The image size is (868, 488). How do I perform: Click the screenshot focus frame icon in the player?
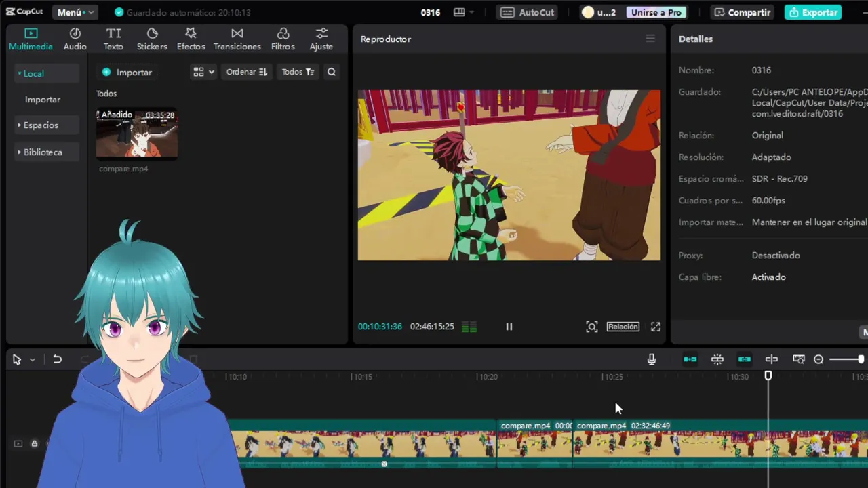(x=592, y=327)
